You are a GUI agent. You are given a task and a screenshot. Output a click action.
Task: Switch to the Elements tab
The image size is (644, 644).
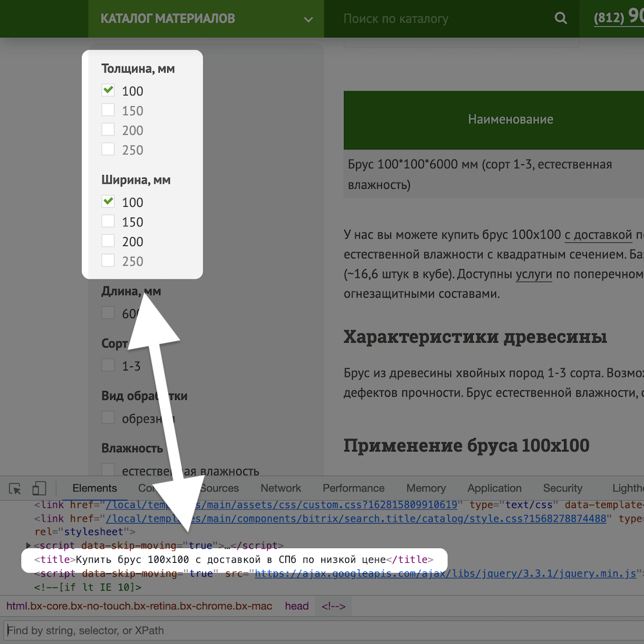point(95,488)
